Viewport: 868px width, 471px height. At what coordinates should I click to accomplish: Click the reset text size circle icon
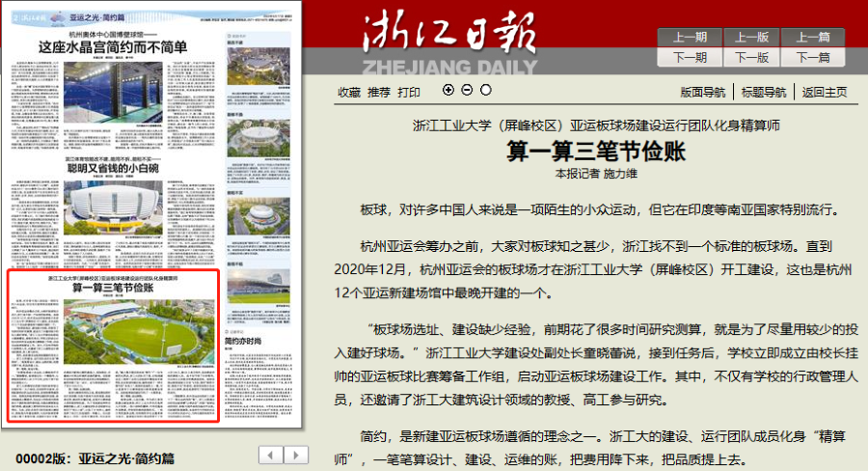pos(485,90)
